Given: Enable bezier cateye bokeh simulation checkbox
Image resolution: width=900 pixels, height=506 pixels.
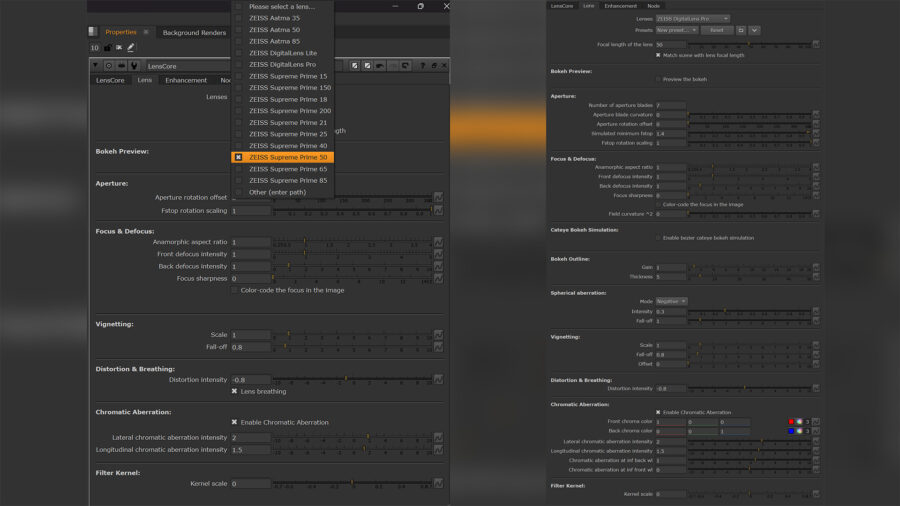Looking at the screenshot, I should [658, 238].
